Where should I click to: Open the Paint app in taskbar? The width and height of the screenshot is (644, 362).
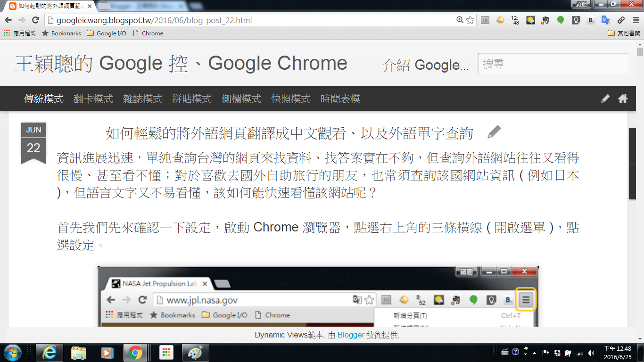195,353
